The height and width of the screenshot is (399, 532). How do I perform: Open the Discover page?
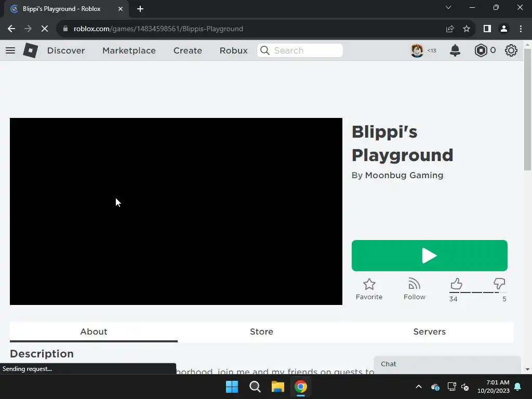pos(66,50)
